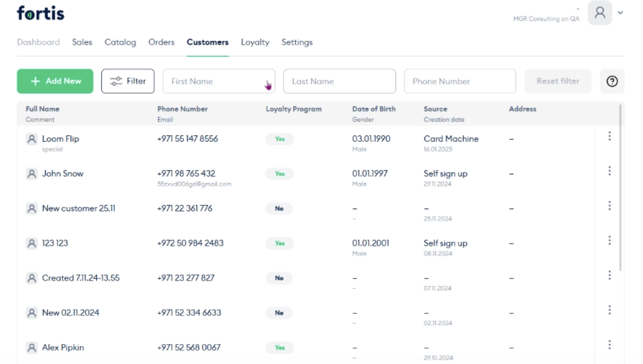Viewport: 643px width, 364px height.
Task: Go to the Orders tab
Action: click(161, 42)
